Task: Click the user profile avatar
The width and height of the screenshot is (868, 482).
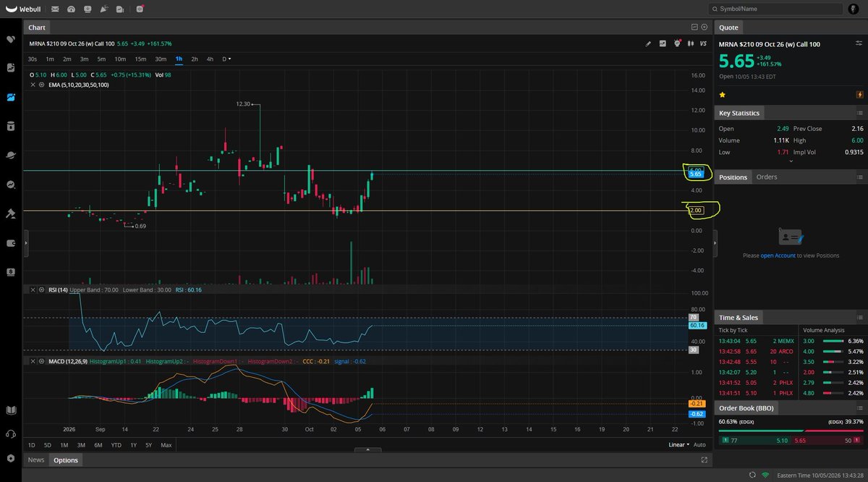Action: coord(854,9)
